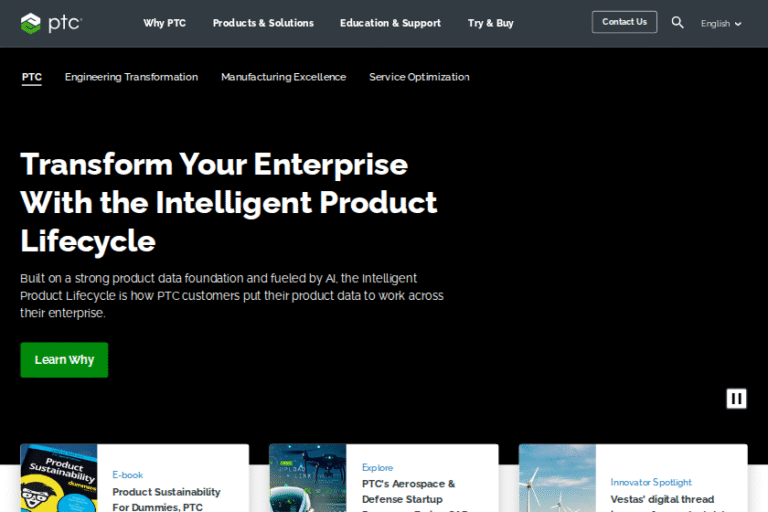Open the Aerospace & Defense drone thumbnail
The width and height of the screenshot is (768, 512).
point(308,478)
